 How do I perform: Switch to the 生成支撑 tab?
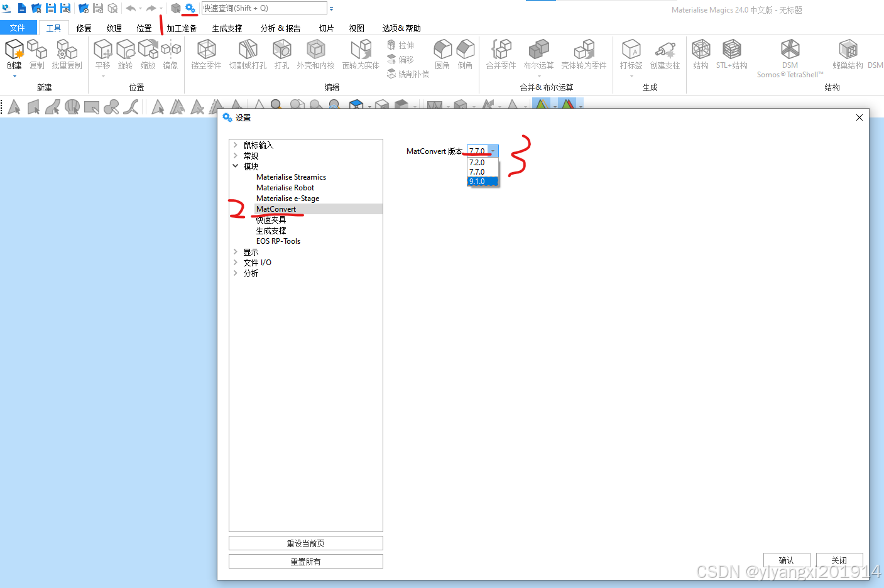click(227, 28)
